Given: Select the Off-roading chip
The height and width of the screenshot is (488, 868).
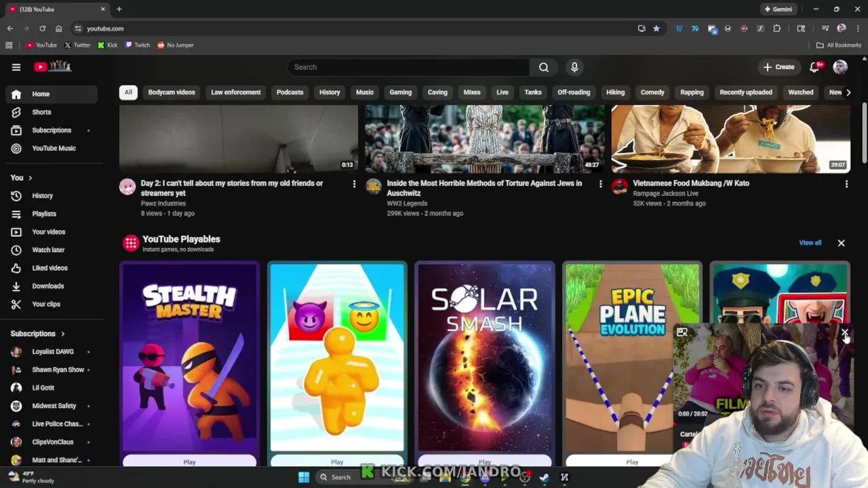Looking at the screenshot, I should pyautogui.click(x=574, y=92).
